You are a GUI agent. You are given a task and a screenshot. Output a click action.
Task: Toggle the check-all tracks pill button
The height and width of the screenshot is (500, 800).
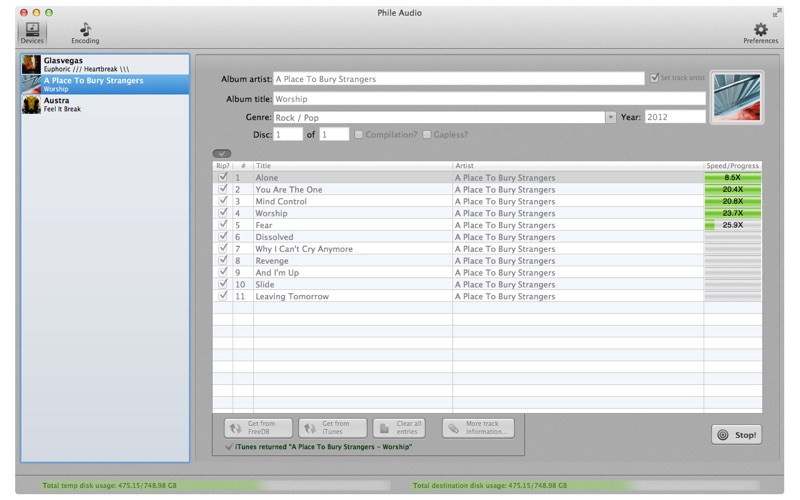[222, 153]
